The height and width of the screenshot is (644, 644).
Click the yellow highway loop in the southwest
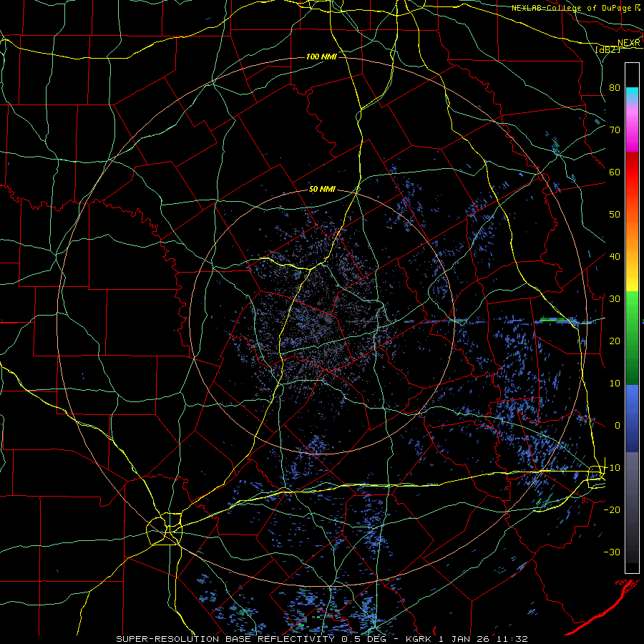(x=165, y=529)
